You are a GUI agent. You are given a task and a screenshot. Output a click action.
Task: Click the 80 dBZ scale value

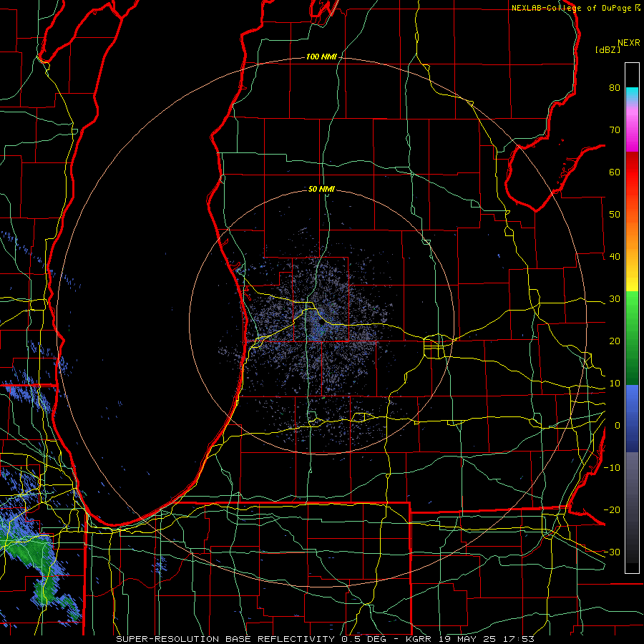pos(615,87)
